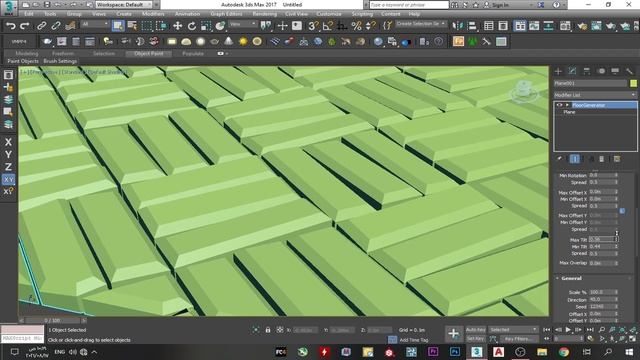Screen dimensions: 640x360
Task: Open Render Setup dialog
Action: click(582, 26)
